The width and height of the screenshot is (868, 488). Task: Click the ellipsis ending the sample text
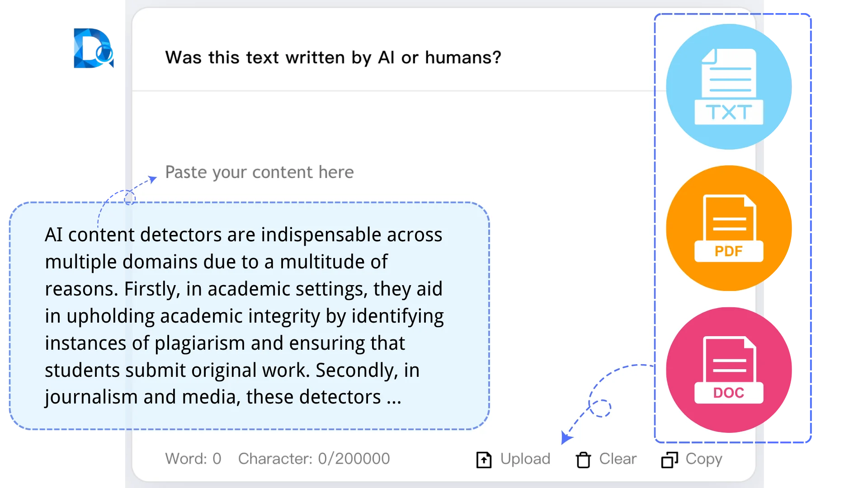[394, 398]
